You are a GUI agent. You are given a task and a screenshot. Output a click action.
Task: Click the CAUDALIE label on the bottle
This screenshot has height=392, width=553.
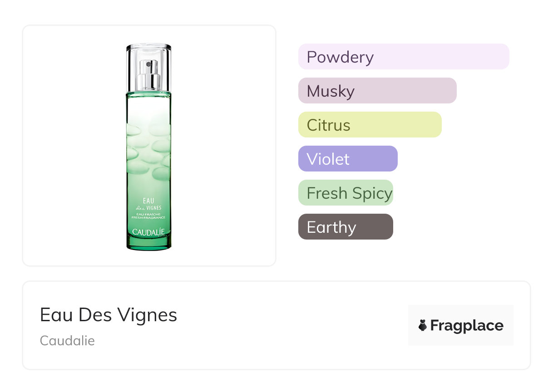click(x=148, y=232)
